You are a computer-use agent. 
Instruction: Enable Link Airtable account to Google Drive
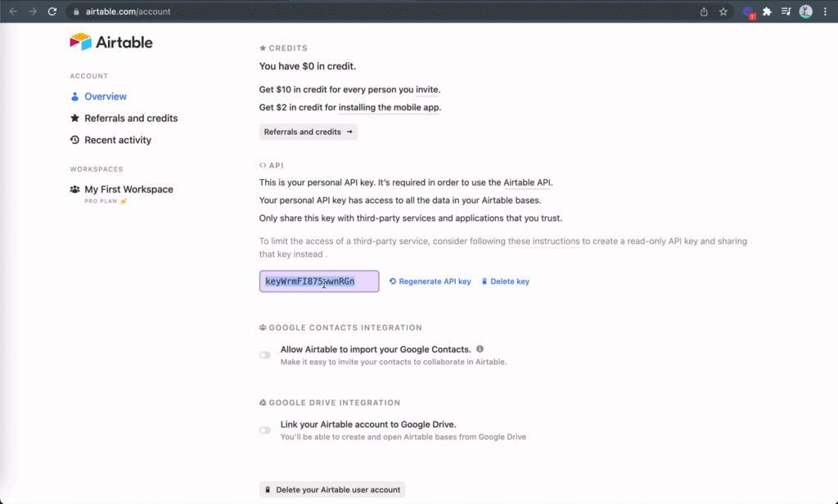[x=265, y=430]
